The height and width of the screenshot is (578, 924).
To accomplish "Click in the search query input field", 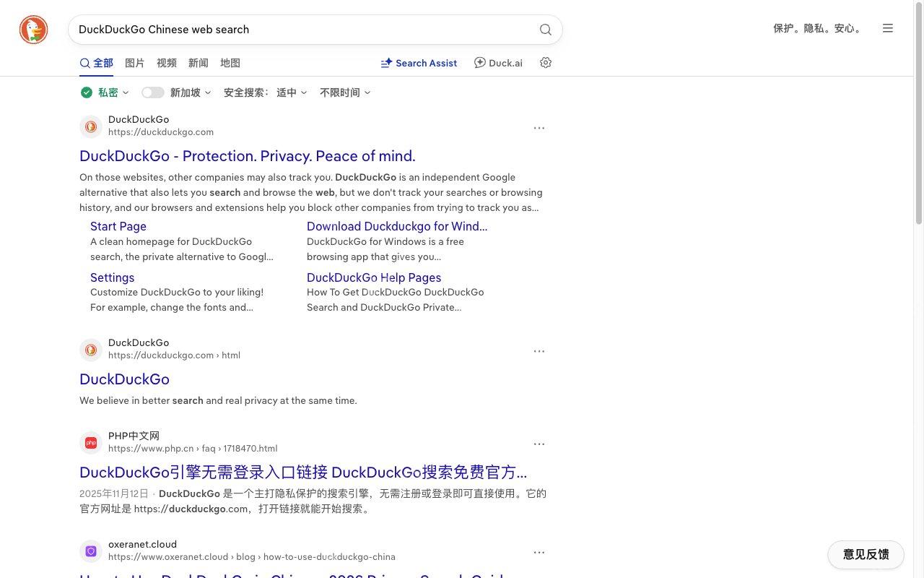I will tap(303, 30).
